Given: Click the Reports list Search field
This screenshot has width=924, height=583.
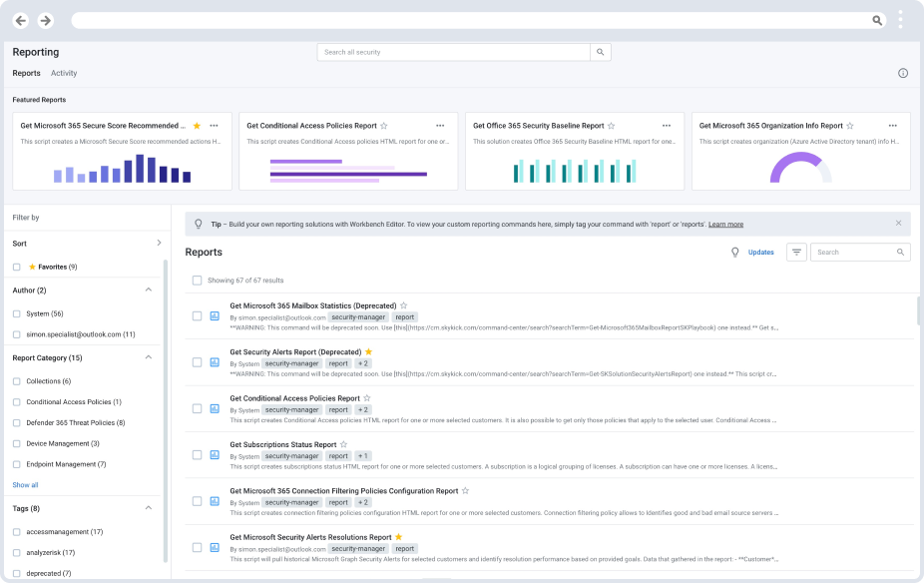Looking at the screenshot, I should (x=860, y=253).
